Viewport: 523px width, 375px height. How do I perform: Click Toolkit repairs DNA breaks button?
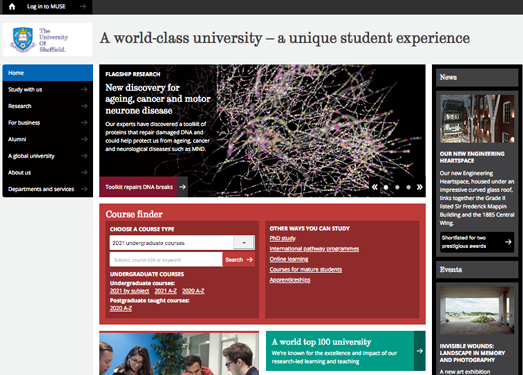(138, 187)
